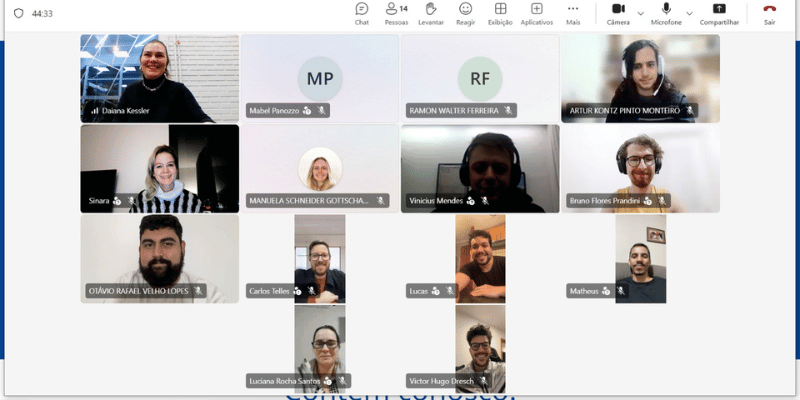Screen dimensions: 800x400
Task: Click Manuela Schneider's muted microphone icon
Action: pyautogui.click(x=380, y=201)
